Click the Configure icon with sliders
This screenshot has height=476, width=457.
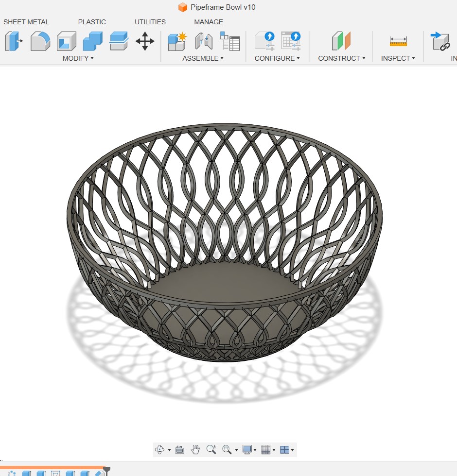pyautogui.click(x=264, y=41)
